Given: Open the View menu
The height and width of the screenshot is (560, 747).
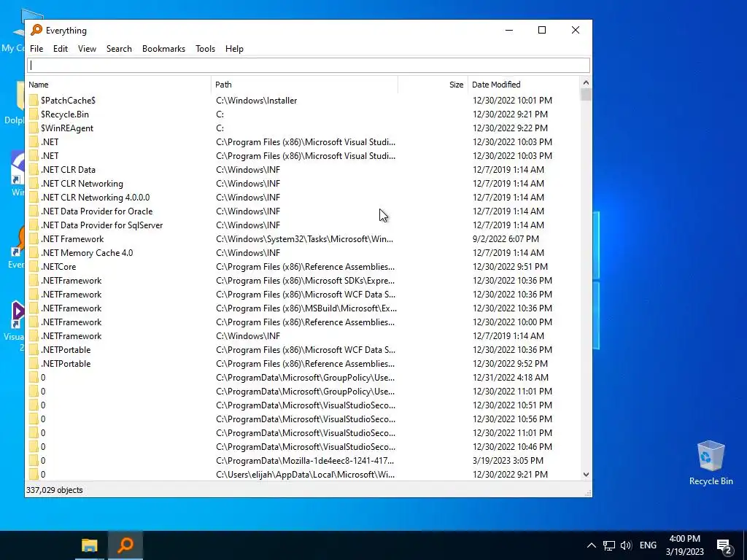Looking at the screenshot, I should pos(88,49).
